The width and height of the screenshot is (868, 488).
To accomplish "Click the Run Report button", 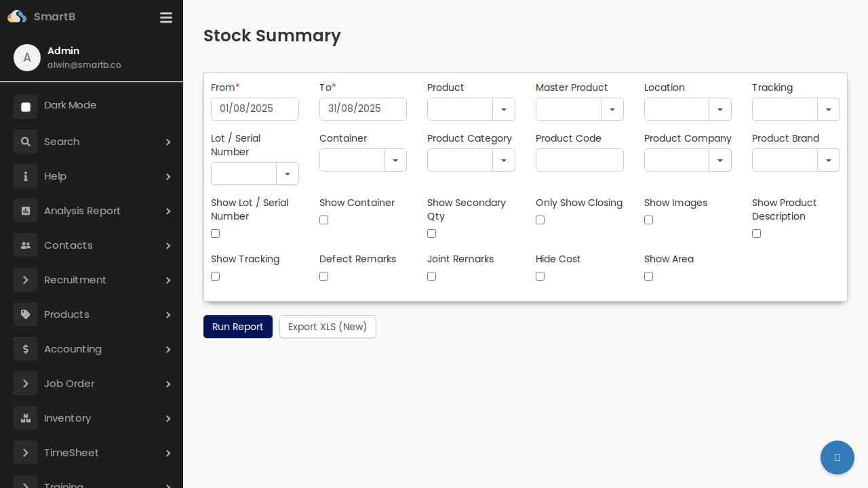I will coord(237,327).
